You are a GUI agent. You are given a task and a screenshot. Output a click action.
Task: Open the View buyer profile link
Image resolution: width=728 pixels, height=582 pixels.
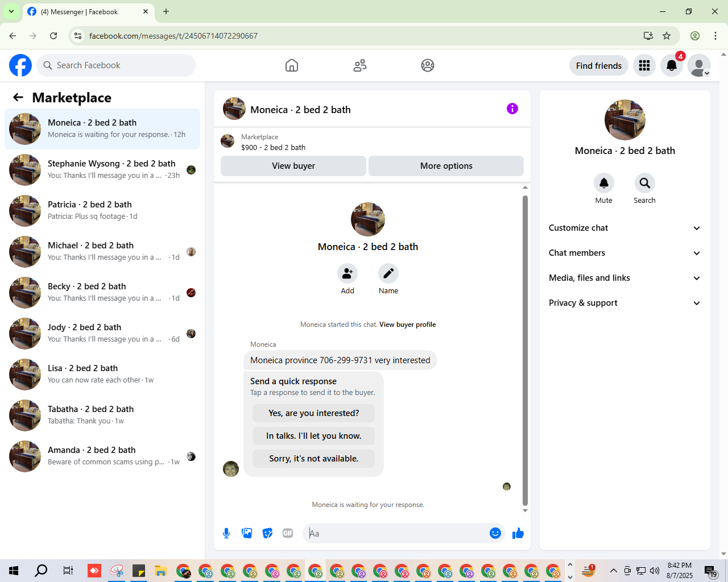pyautogui.click(x=408, y=325)
